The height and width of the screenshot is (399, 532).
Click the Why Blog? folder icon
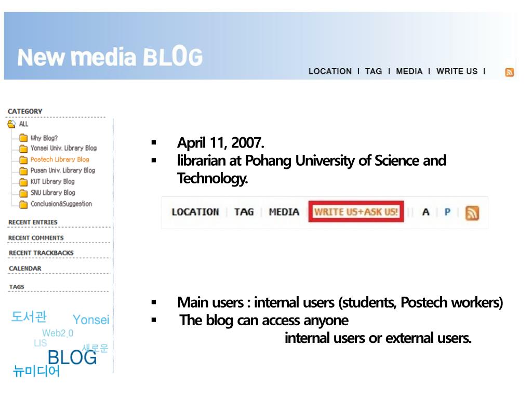click(x=23, y=138)
